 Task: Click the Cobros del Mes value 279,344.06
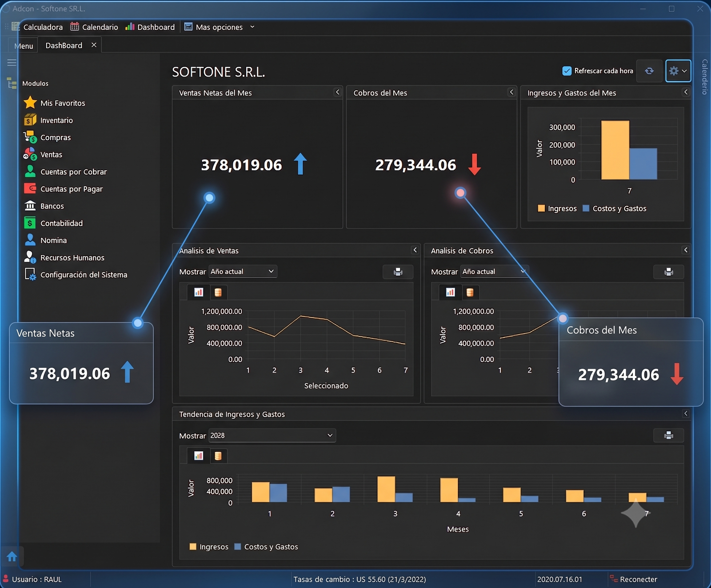click(415, 165)
